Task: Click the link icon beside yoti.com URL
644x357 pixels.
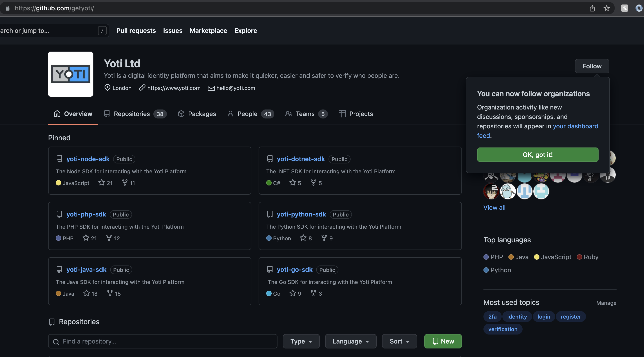Action: (x=142, y=88)
